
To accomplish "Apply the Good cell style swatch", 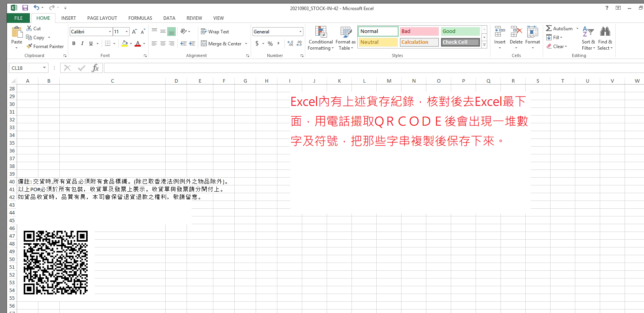I will point(460,31).
